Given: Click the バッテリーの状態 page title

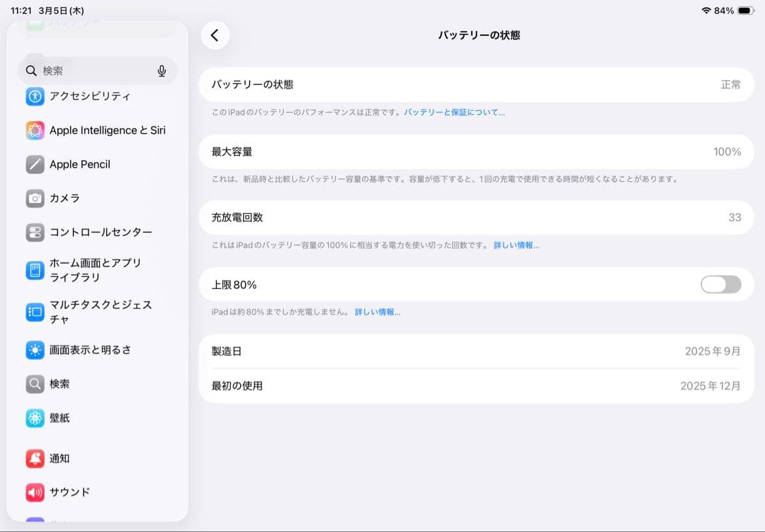Looking at the screenshot, I should [479, 35].
